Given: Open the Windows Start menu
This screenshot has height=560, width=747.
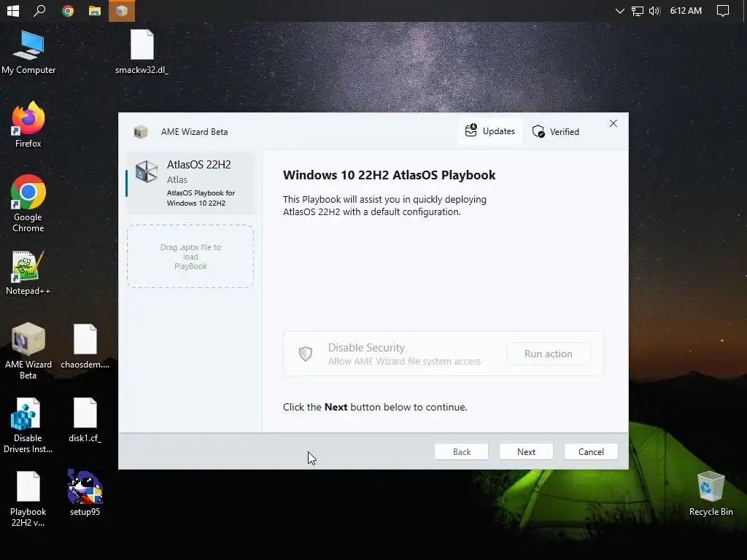Looking at the screenshot, I should [13, 10].
